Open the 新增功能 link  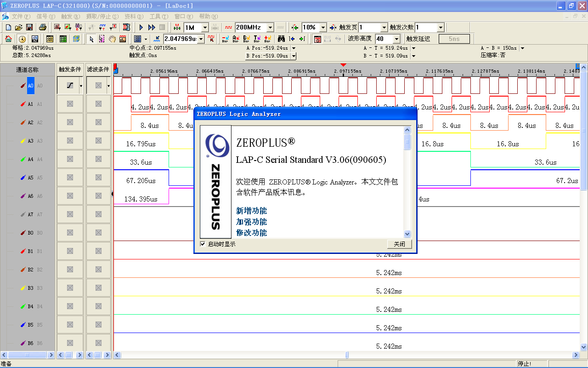pyautogui.click(x=251, y=211)
